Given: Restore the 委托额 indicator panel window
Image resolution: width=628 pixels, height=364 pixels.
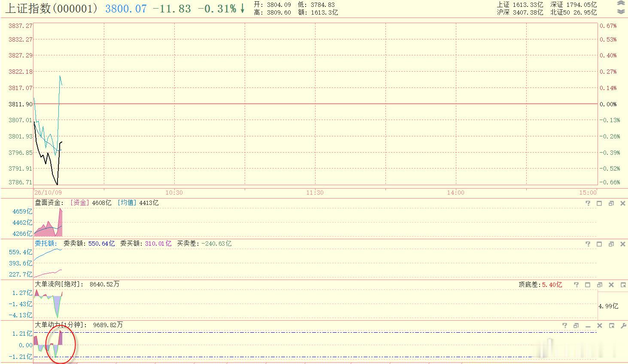Looking at the screenshot, I should (x=611, y=244).
